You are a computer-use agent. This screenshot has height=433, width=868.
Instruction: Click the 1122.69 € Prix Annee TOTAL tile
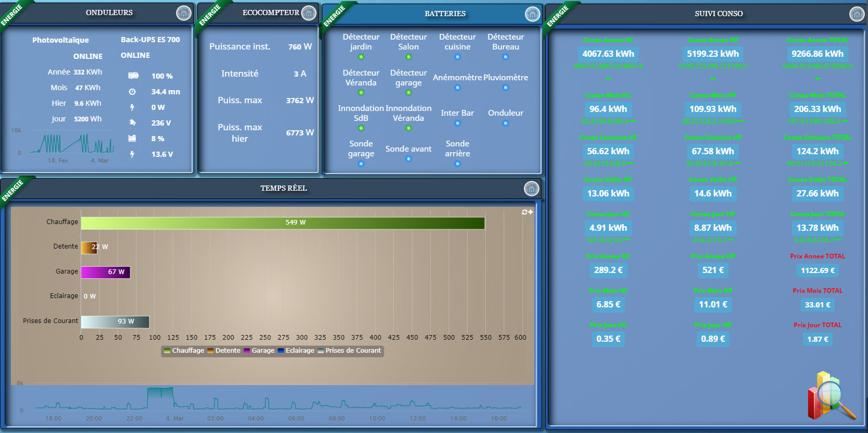coord(817,270)
